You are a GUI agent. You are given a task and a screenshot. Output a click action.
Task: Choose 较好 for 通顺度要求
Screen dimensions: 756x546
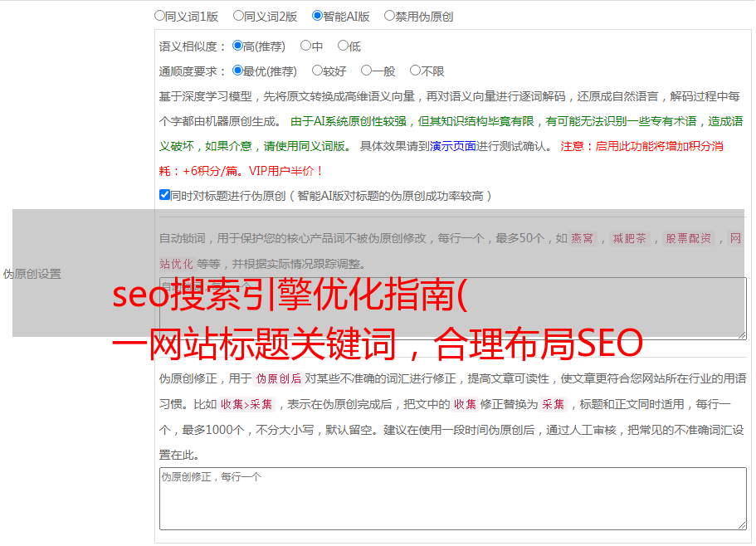pos(318,71)
